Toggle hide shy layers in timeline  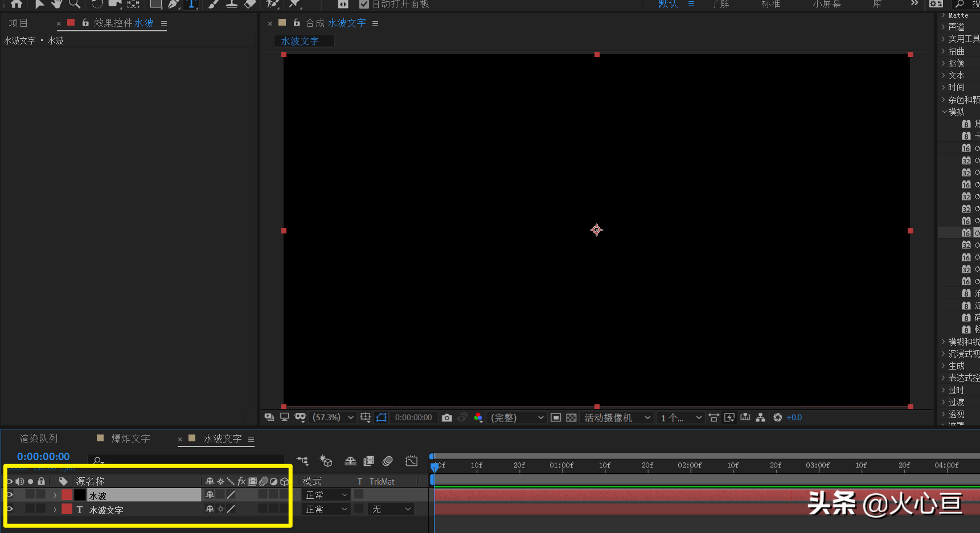(350, 461)
